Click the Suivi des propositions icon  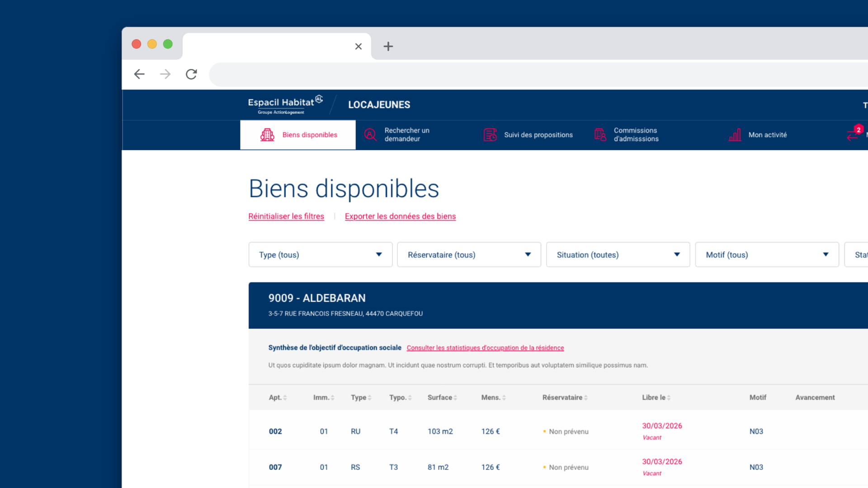pyautogui.click(x=490, y=135)
